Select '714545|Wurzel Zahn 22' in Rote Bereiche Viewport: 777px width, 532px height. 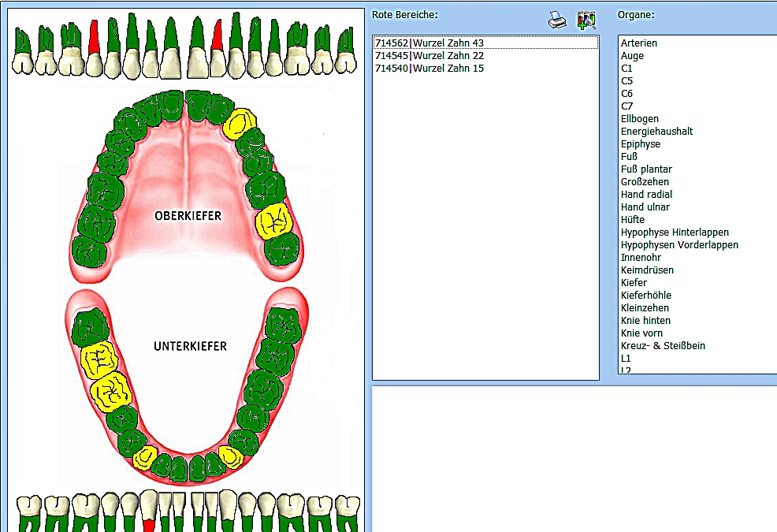tap(485, 55)
